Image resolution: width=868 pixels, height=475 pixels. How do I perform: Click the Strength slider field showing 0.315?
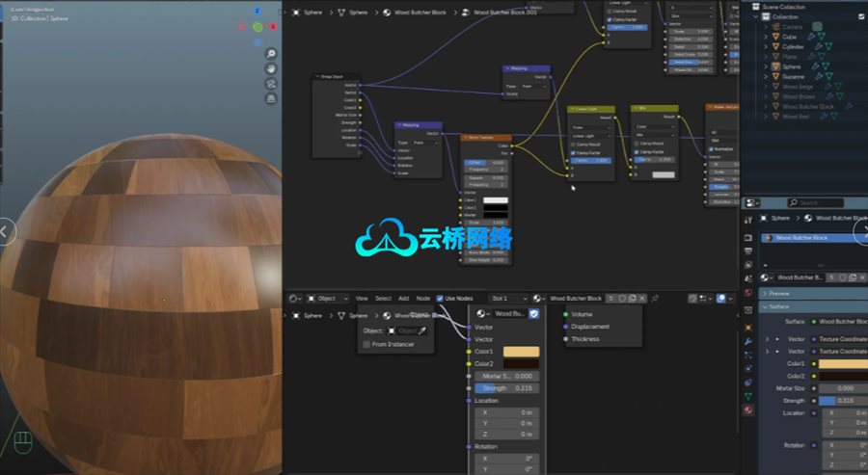pos(505,388)
